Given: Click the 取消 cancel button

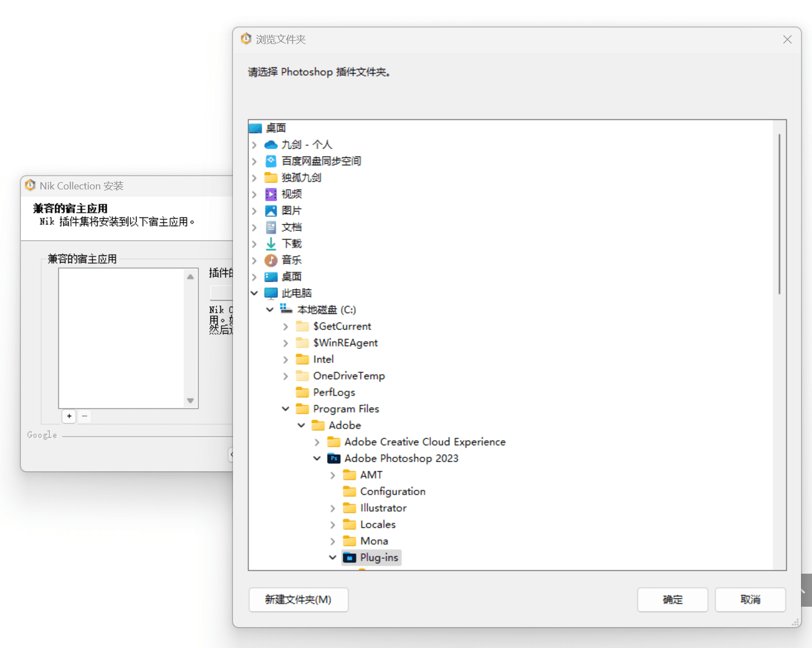Looking at the screenshot, I should coord(750,600).
